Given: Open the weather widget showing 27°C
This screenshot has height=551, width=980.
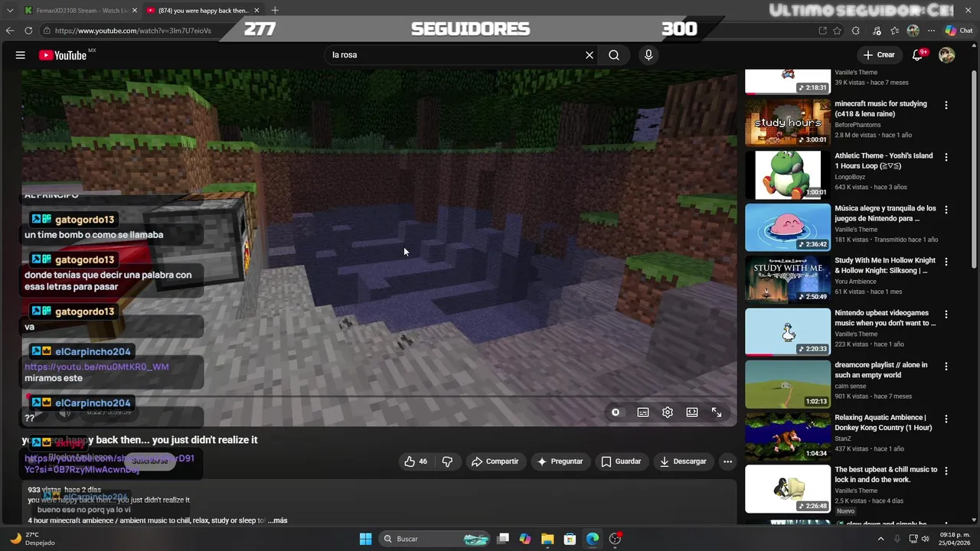Looking at the screenshot, I should pyautogui.click(x=32, y=539).
